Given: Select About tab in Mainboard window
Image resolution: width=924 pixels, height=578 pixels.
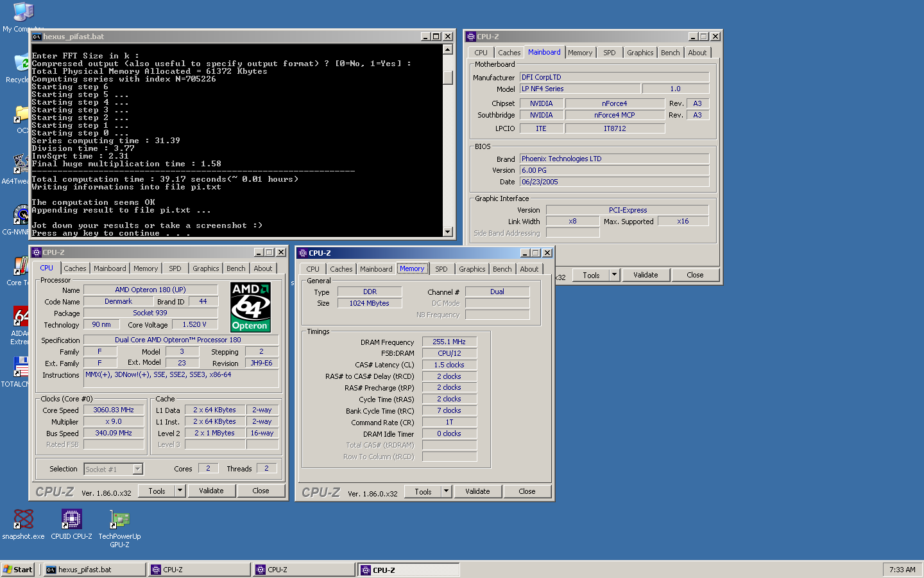Looking at the screenshot, I should pyautogui.click(x=697, y=53).
